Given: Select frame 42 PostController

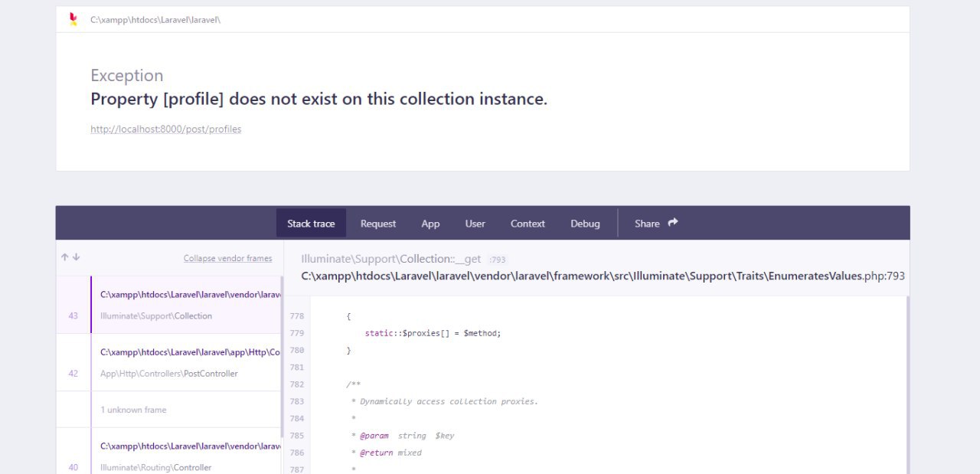Looking at the screenshot, I should 168,363.
